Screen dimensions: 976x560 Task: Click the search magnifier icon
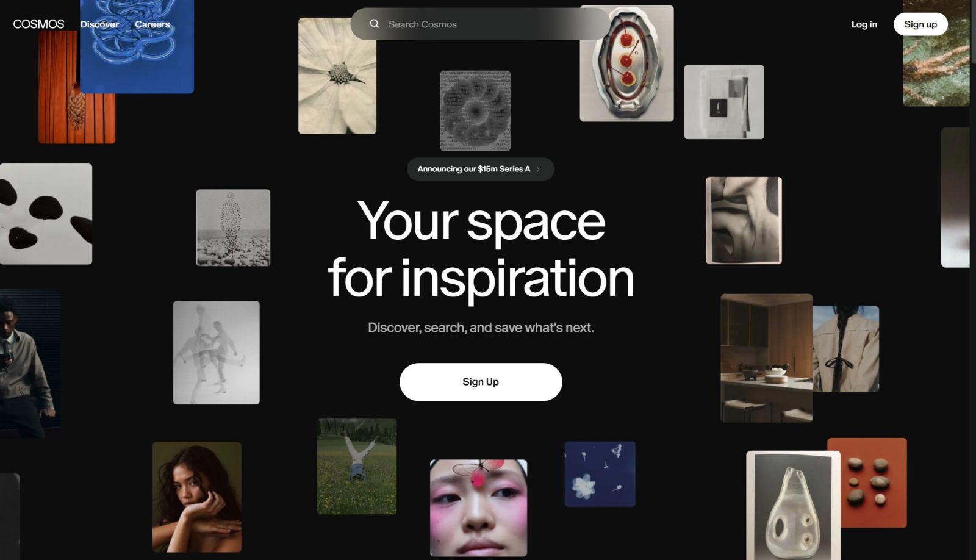click(375, 24)
